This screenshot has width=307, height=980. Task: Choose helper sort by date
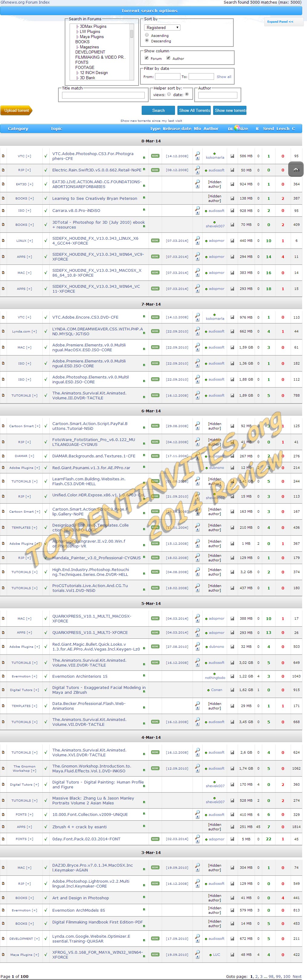tap(187, 94)
